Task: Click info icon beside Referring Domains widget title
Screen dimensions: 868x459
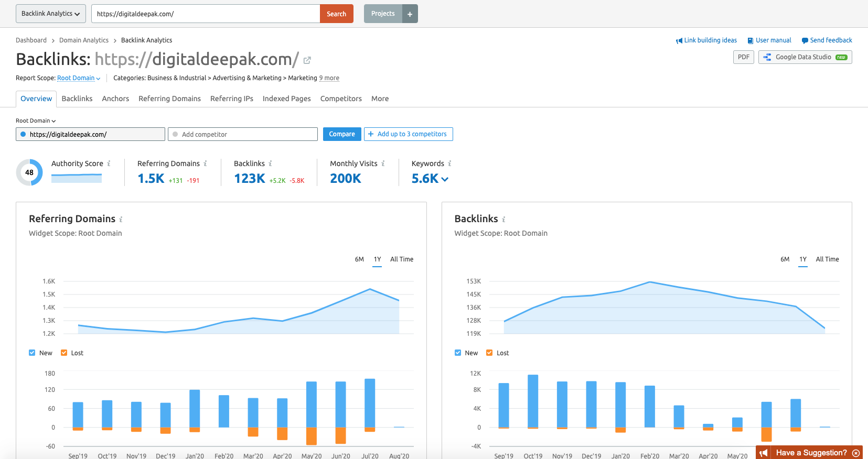Action: point(121,220)
